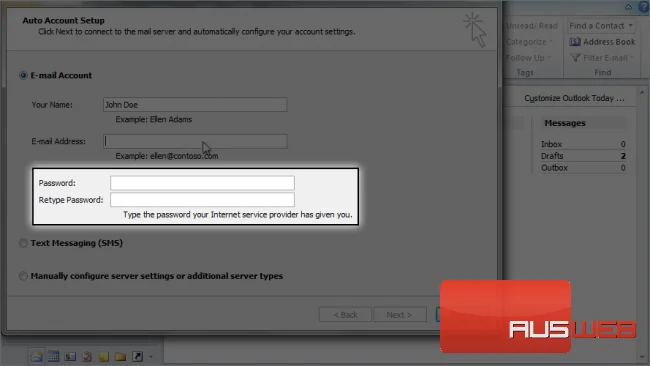Open Folder List in navigation pane

coord(121,356)
